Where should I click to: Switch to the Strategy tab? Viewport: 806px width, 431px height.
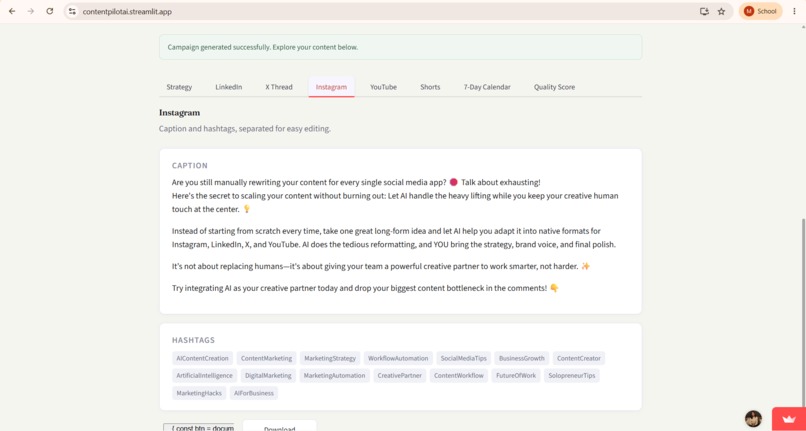click(179, 87)
